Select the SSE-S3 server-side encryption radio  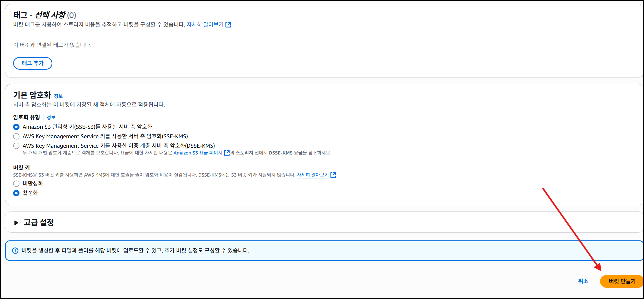pos(16,127)
